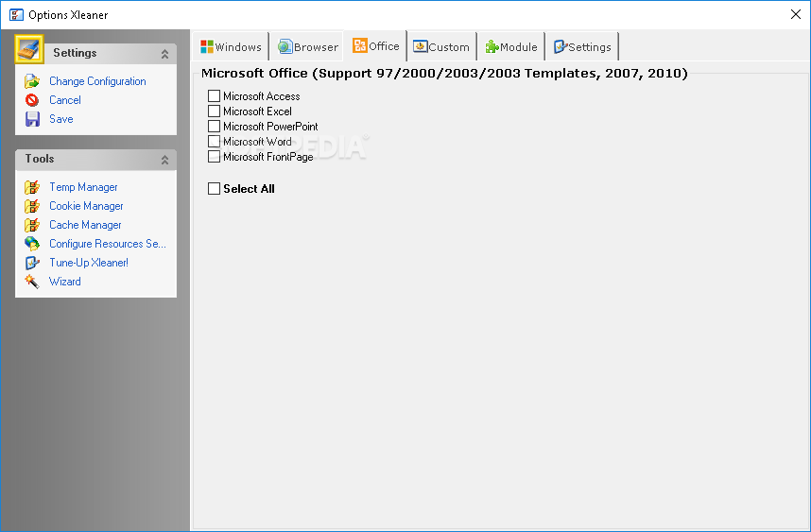
Task: Open the Cache Manager link
Action: click(85, 225)
